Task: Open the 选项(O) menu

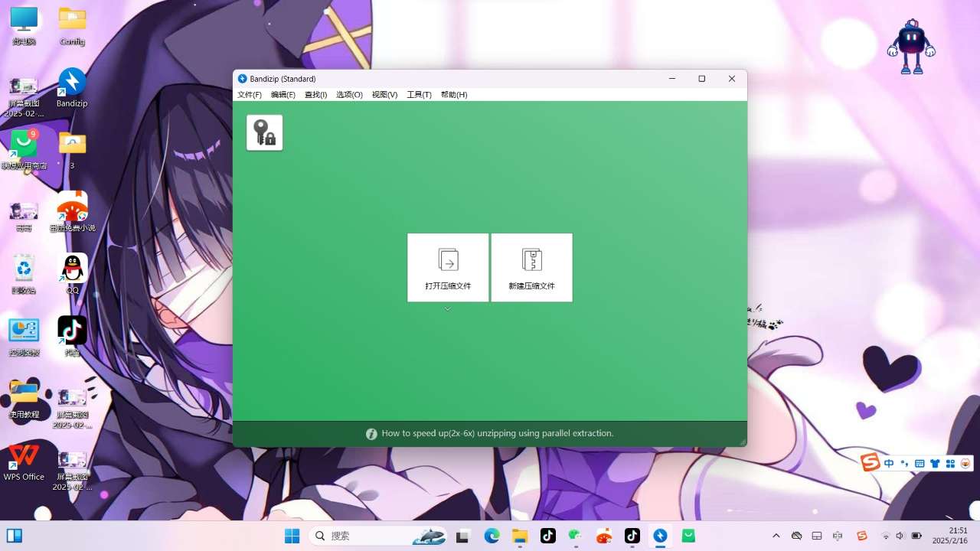Action: click(349, 95)
